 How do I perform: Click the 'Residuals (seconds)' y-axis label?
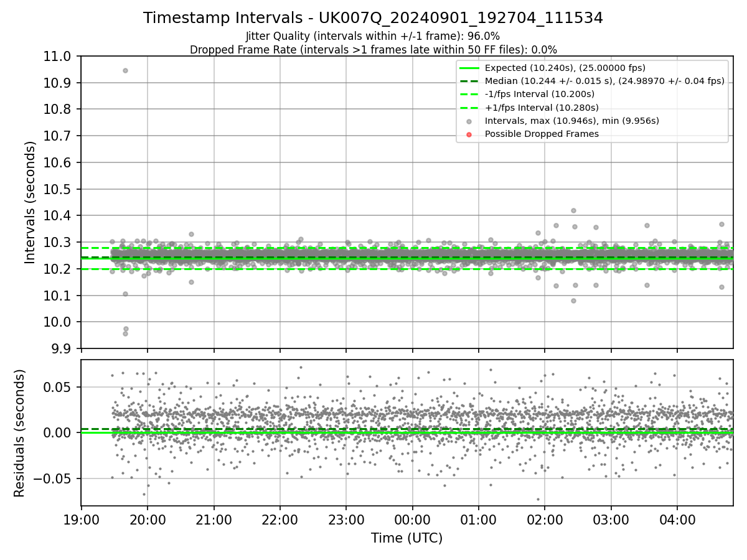[x=19, y=433]
